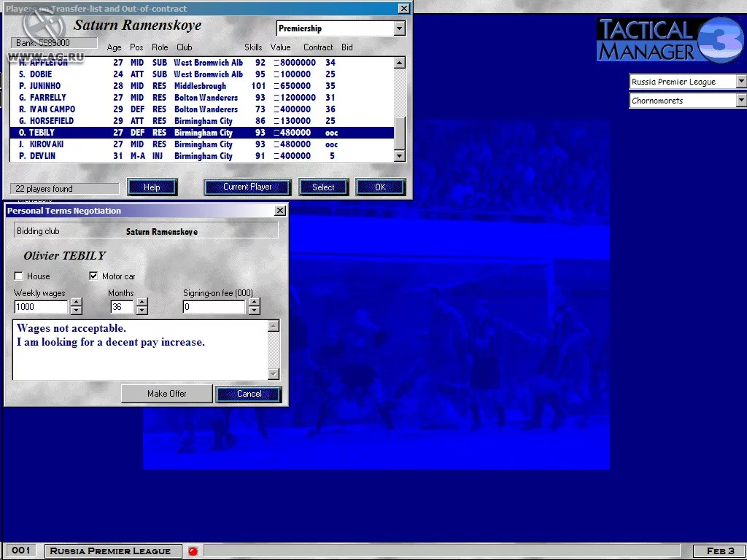The image size is (747, 560).
Task: Click the Weekly wages input field
Action: point(42,307)
